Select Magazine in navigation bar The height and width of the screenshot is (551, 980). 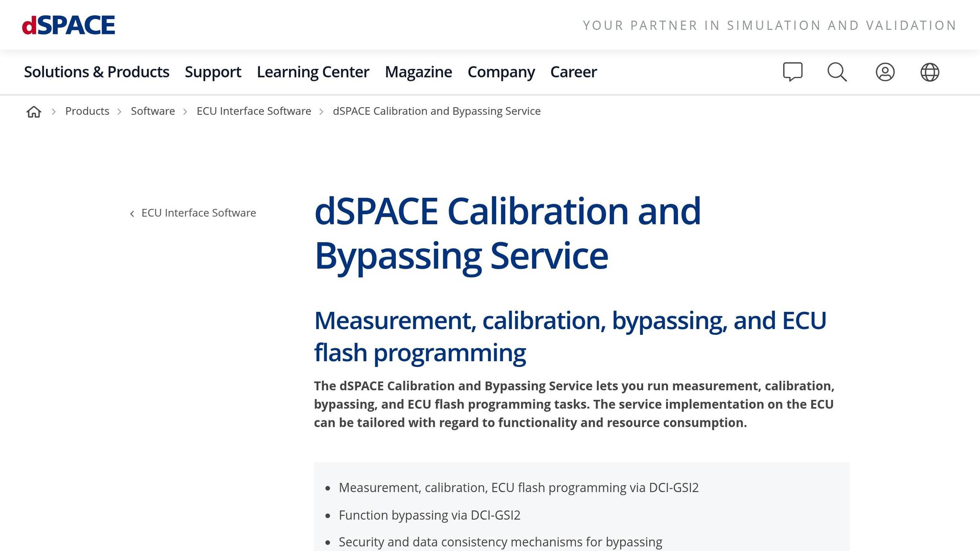tap(418, 72)
